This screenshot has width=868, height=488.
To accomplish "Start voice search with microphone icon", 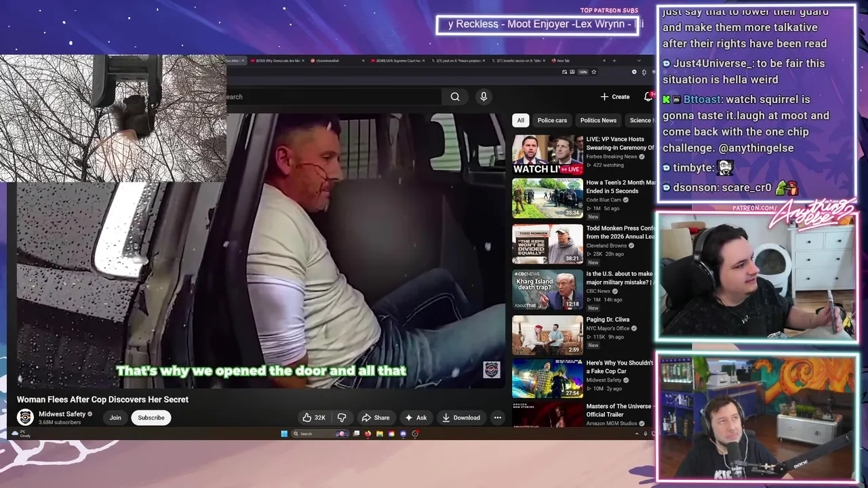I will (x=484, y=97).
